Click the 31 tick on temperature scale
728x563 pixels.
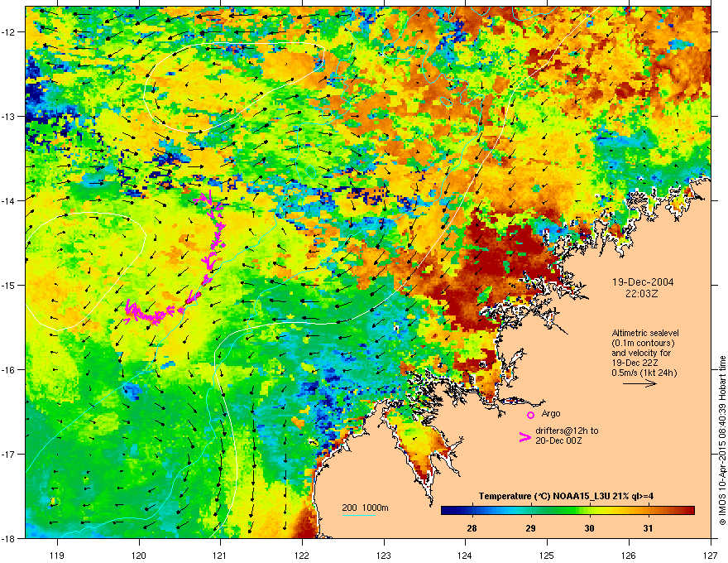pos(648,528)
